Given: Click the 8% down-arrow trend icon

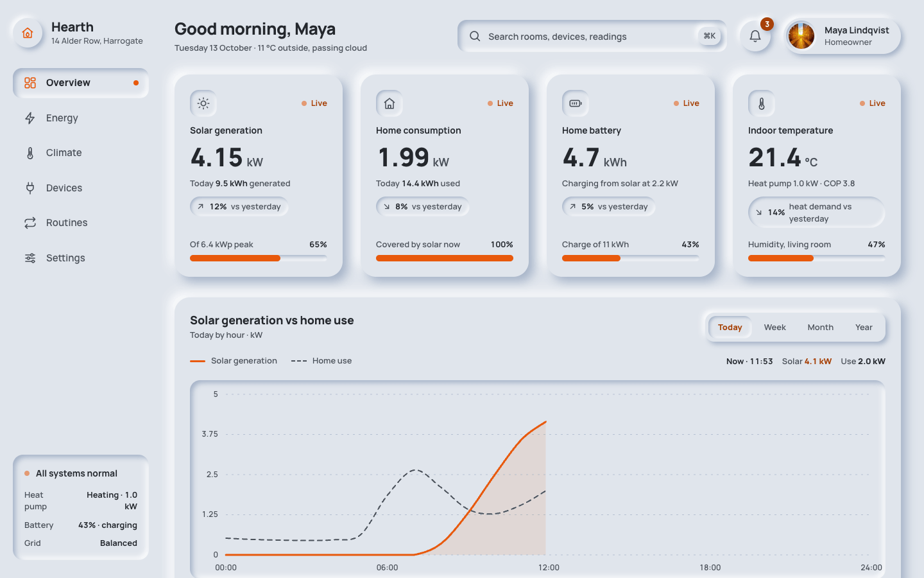Looking at the screenshot, I should pyautogui.click(x=387, y=207).
